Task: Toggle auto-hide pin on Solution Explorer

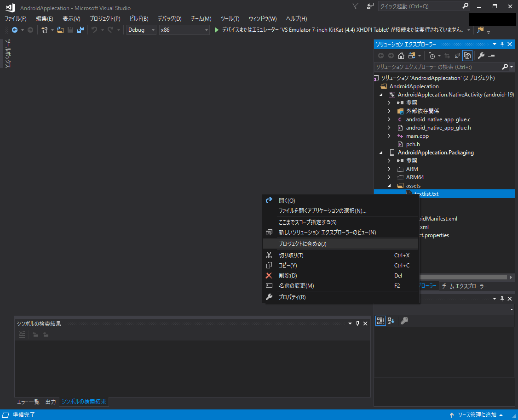Action: (502, 44)
